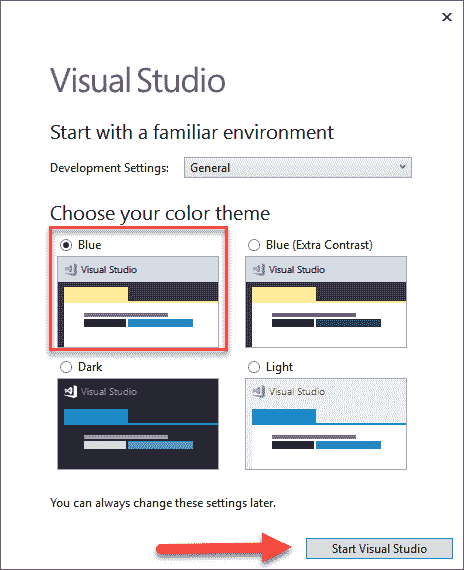This screenshot has width=464, height=570.
Task: Select the Blue theme radio button
Action: 66,245
